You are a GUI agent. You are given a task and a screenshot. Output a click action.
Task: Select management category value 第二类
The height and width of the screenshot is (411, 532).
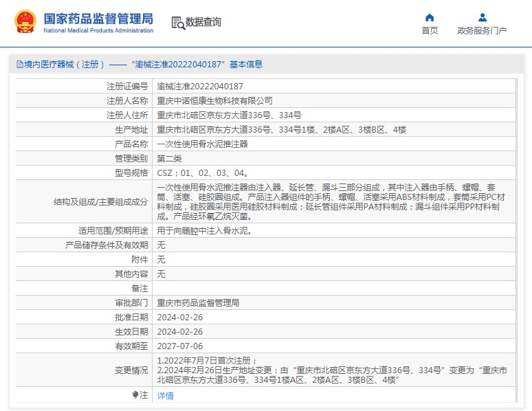(x=169, y=159)
